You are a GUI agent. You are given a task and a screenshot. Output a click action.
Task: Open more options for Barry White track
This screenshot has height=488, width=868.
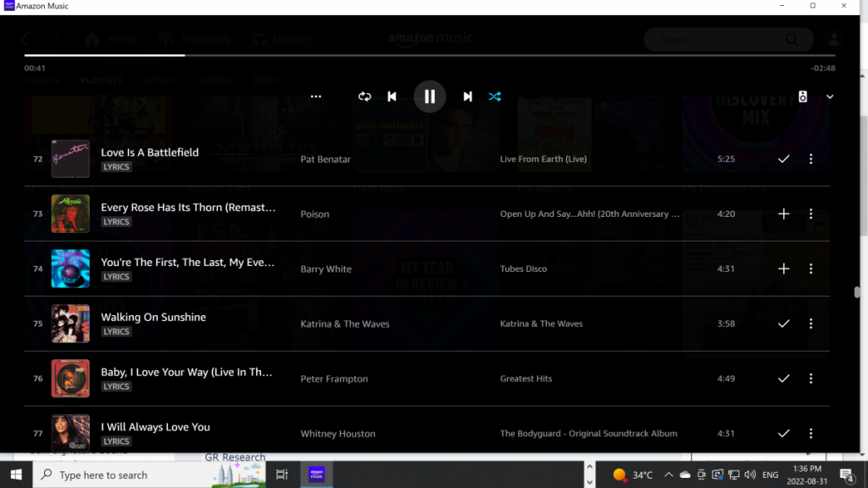[810, 269]
